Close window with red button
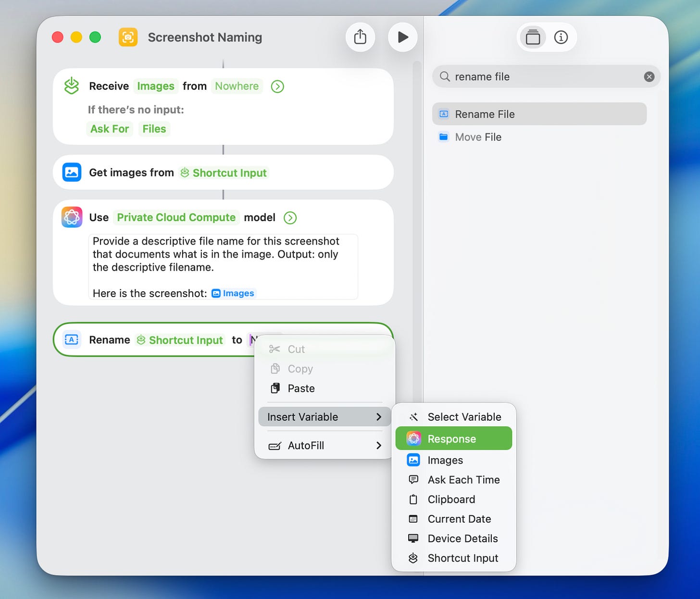Image resolution: width=700 pixels, height=599 pixels. [58, 37]
